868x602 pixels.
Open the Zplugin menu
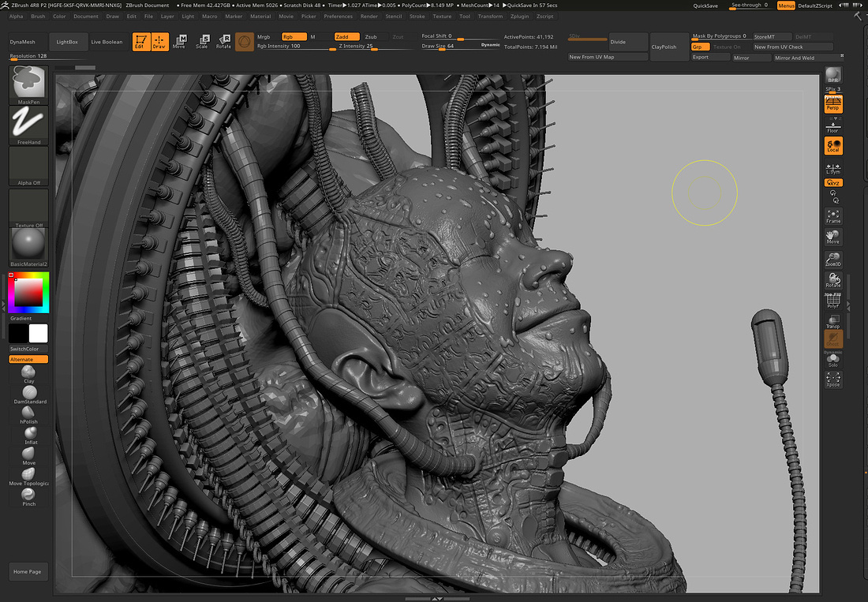[520, 17]
